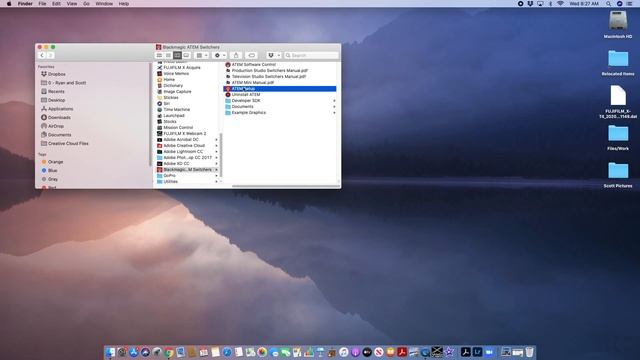The width and height of the screenshot is (640, 360).
Task: Expand the Example Graphics folder arrow
Action: tap(334, 113)
